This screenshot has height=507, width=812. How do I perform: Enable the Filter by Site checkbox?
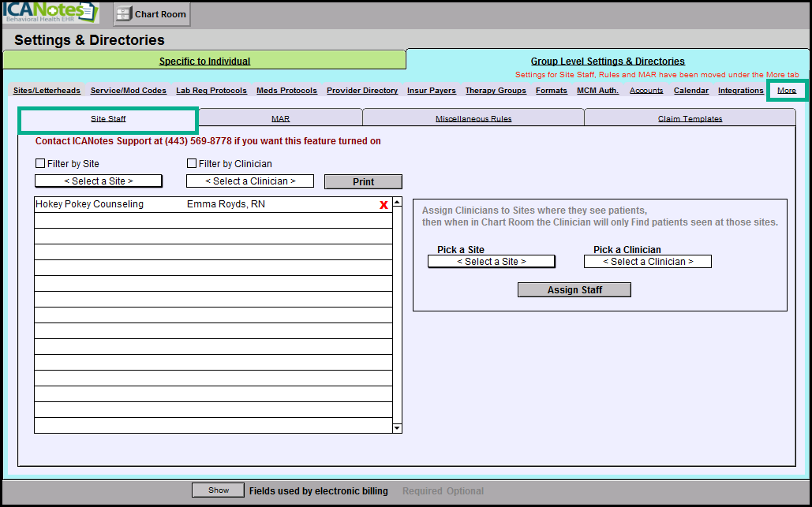click(40, 164)
